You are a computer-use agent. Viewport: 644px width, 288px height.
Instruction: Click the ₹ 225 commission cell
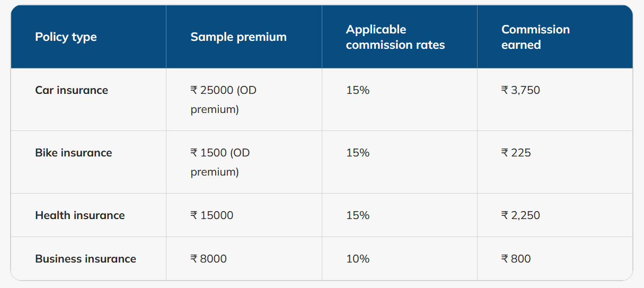(516, 153)
